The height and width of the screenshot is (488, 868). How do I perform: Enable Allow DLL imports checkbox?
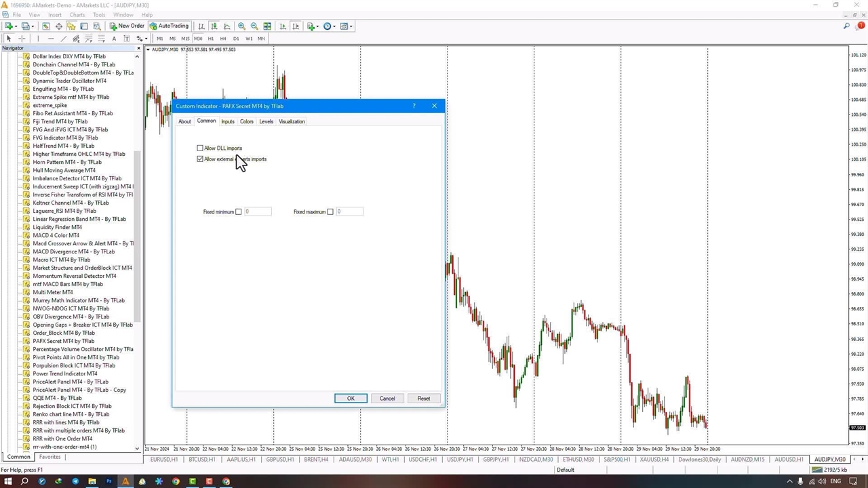[x=200, y=148]
